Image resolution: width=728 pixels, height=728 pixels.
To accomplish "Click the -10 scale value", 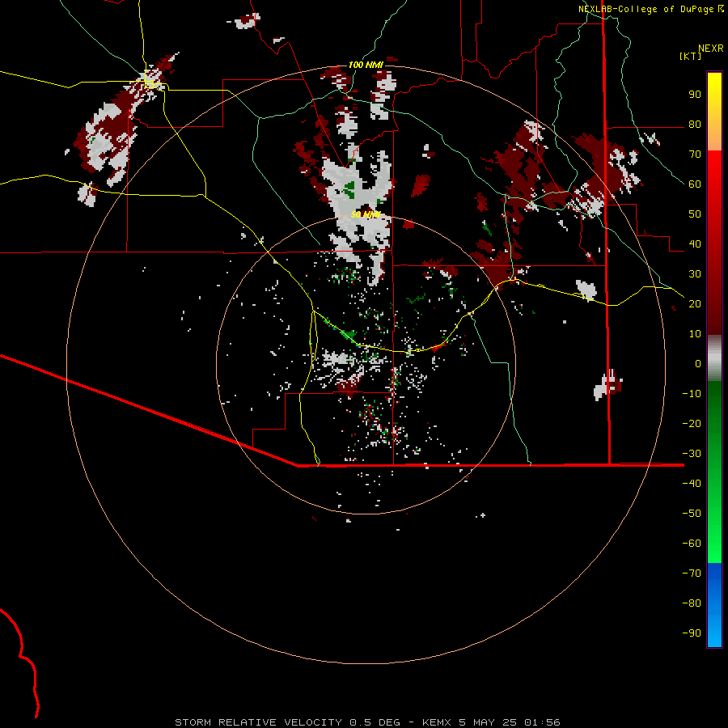I will (692, 394).
